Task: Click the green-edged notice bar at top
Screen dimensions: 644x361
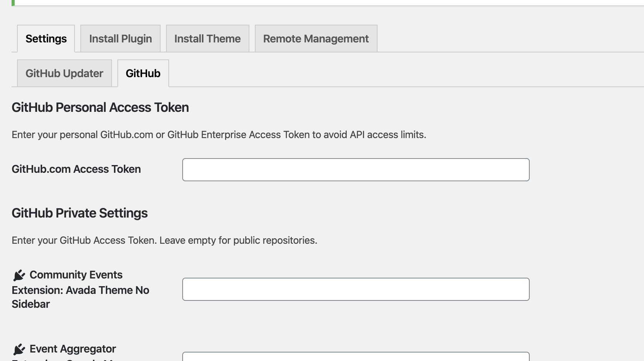Action: click(x=328, y=3)
